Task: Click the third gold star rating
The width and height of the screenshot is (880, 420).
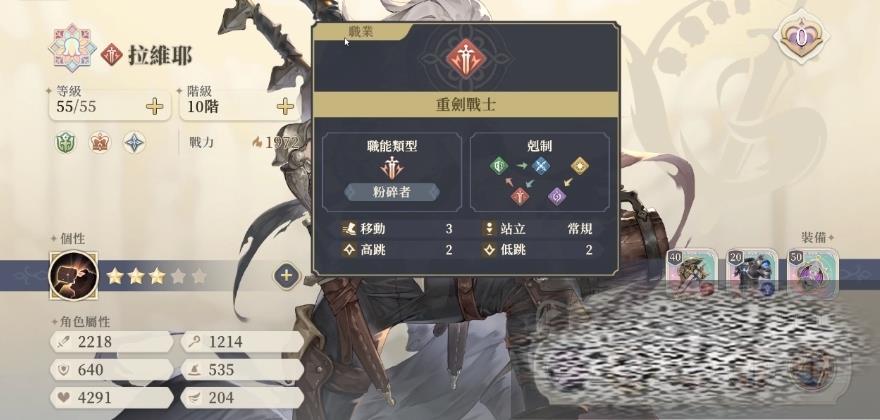Action: [157, 276]
